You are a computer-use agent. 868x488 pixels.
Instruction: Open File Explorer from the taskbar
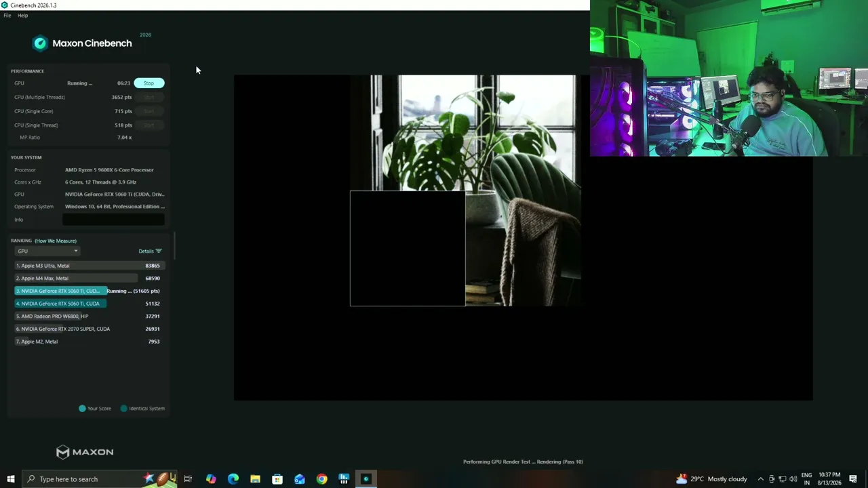pyautogui.click(x=255, y=479)
